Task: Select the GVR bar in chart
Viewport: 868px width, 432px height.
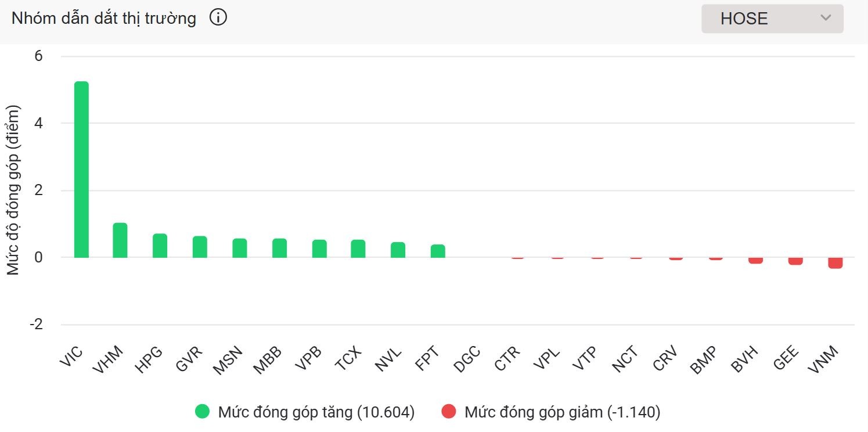Action: click(x=200, y=247)
